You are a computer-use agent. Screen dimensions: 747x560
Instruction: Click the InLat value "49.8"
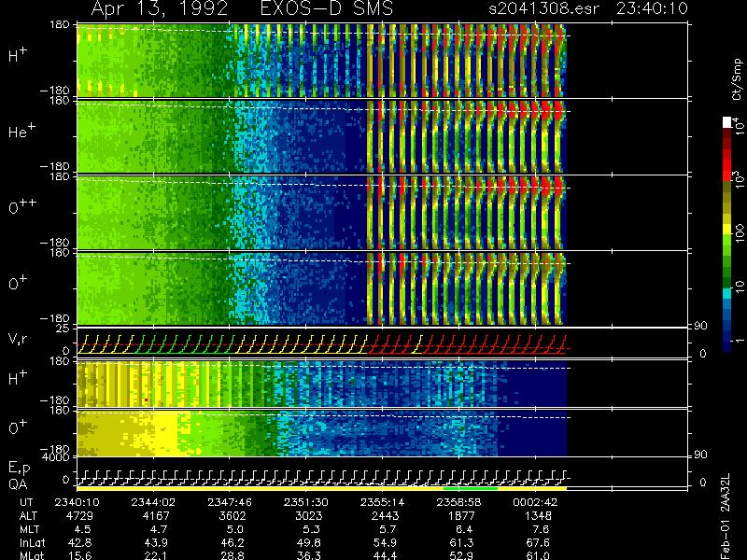tap(309, 542)
